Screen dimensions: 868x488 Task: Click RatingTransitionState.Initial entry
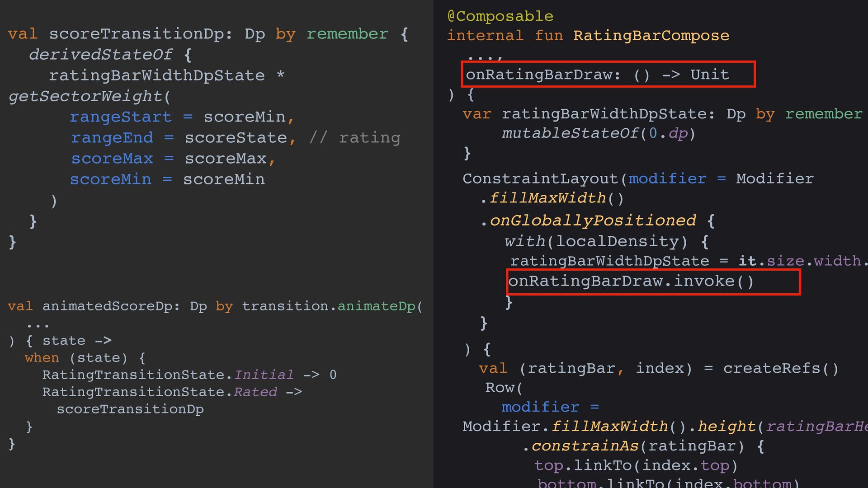(x=168, y=375)
